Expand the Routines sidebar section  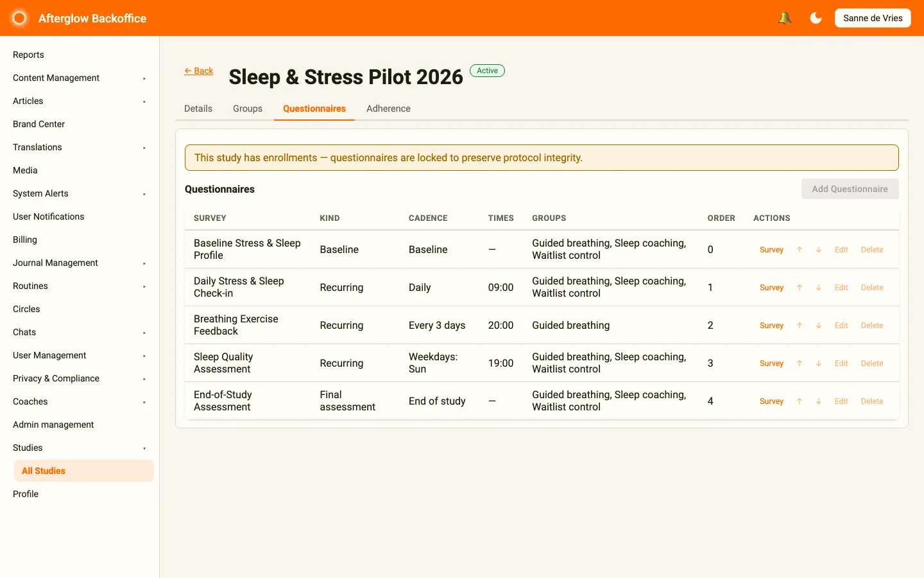pyautogui.click(x=80, y=286)
